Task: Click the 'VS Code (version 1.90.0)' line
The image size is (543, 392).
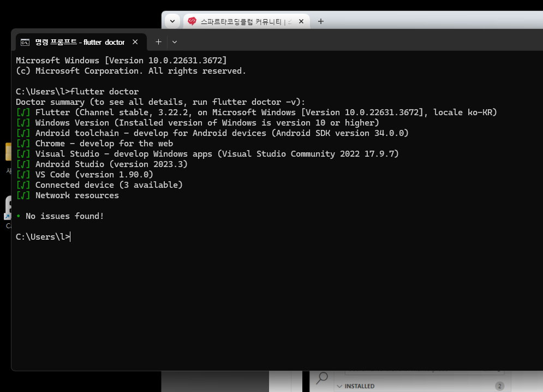Action: (x=85, y=174)
